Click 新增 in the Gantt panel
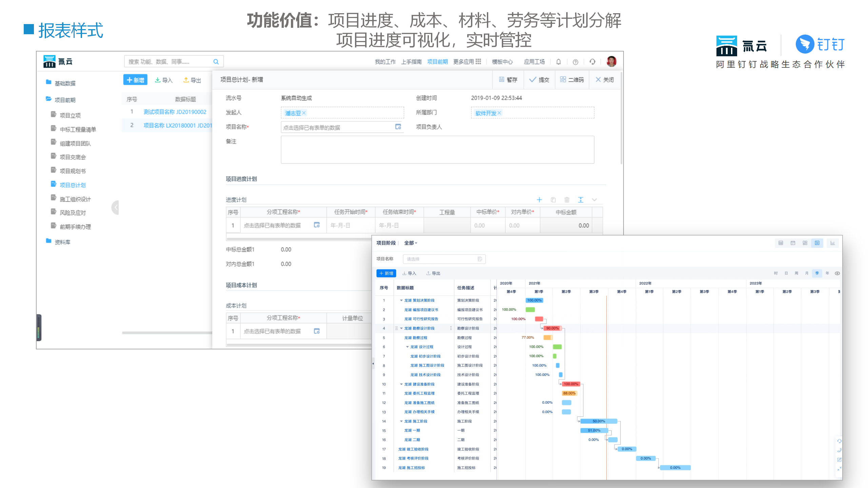The height and width of the screenshot is (488, 868). [x=386, y=273]
